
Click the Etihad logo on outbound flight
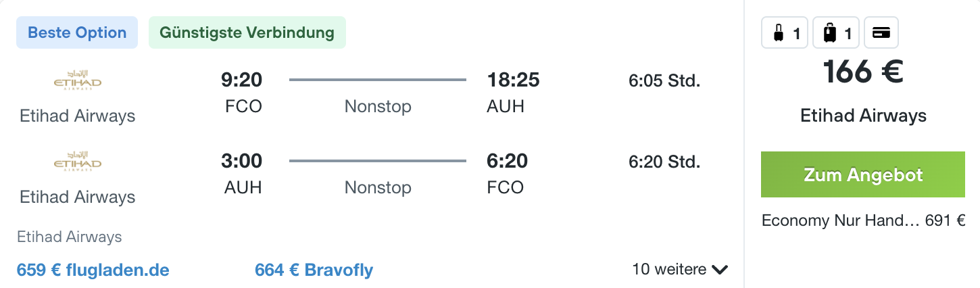pos(78,80)
